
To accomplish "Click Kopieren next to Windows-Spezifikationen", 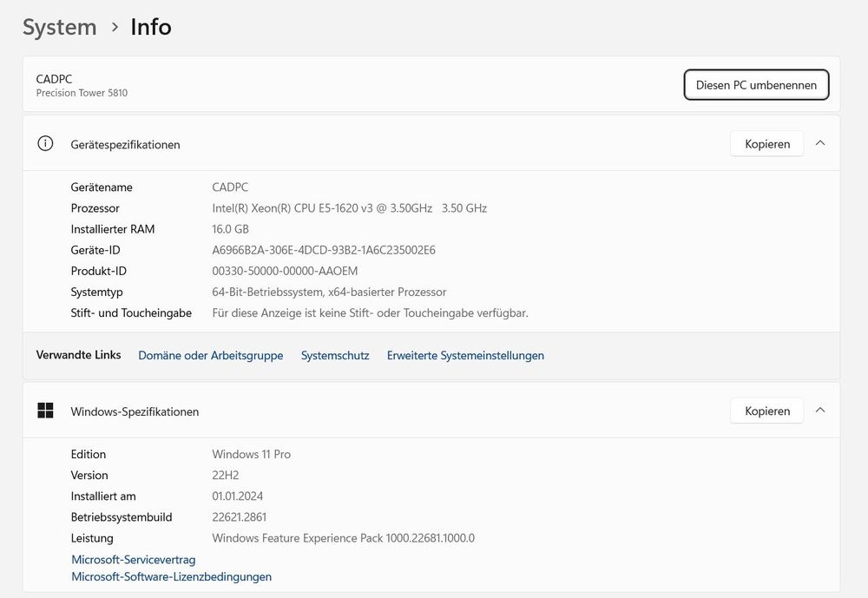I will click(766, 411).
